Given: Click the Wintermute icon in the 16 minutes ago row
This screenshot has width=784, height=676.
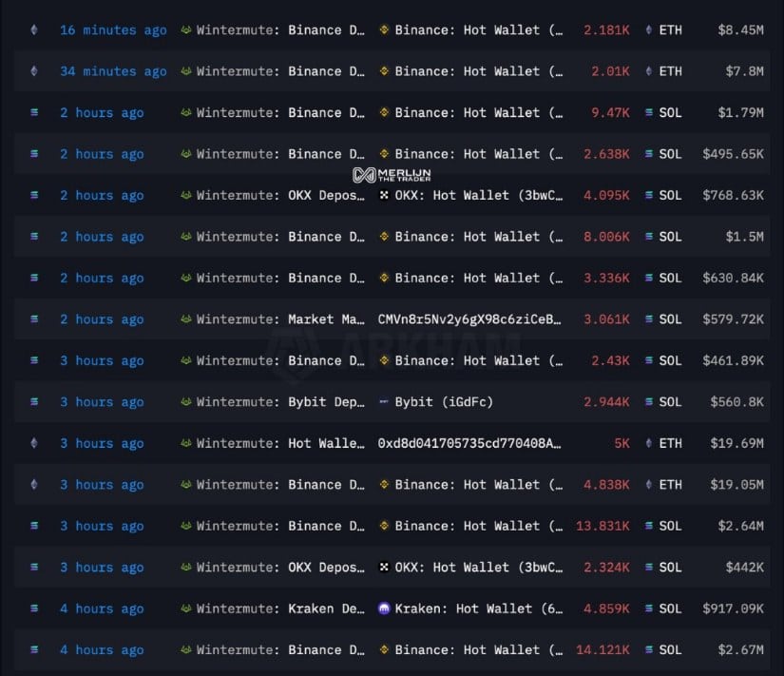Looking at the screenshot, I should [185, 30].
